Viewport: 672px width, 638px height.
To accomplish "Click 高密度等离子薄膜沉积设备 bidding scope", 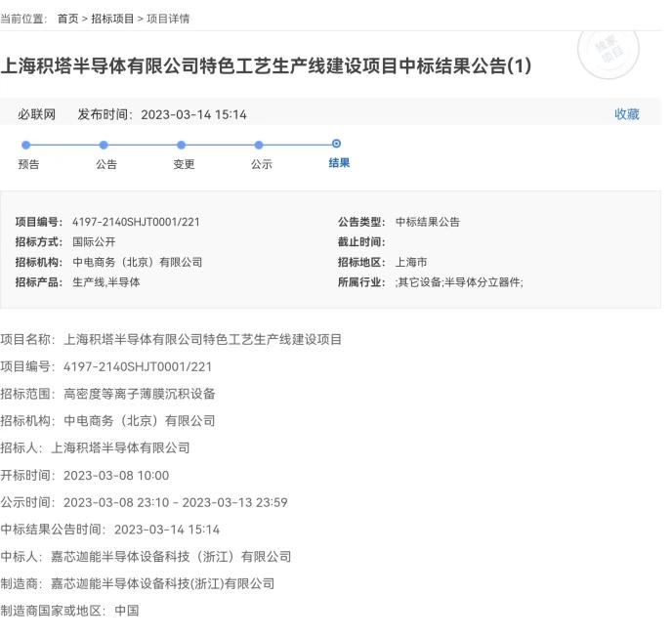I will pyautogui.click(x=140, y=394).
